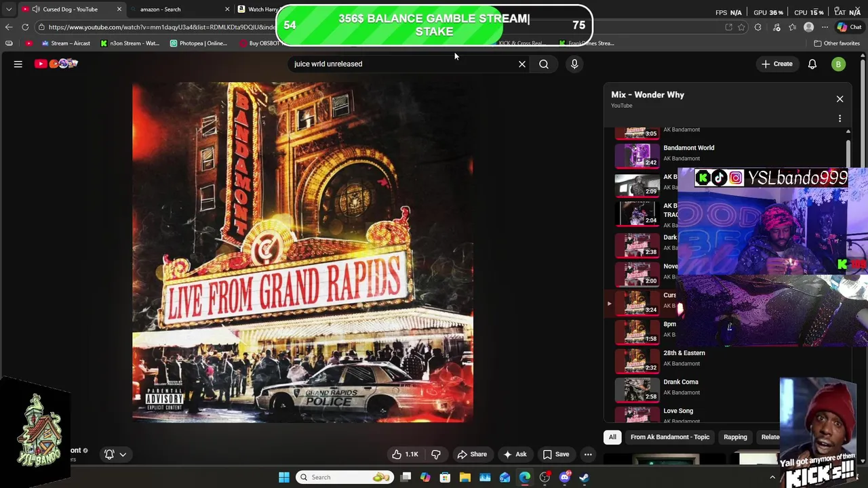Open the media control music note icon
Viewport: 868px width, 488px height.
click(x=776, y=27)
